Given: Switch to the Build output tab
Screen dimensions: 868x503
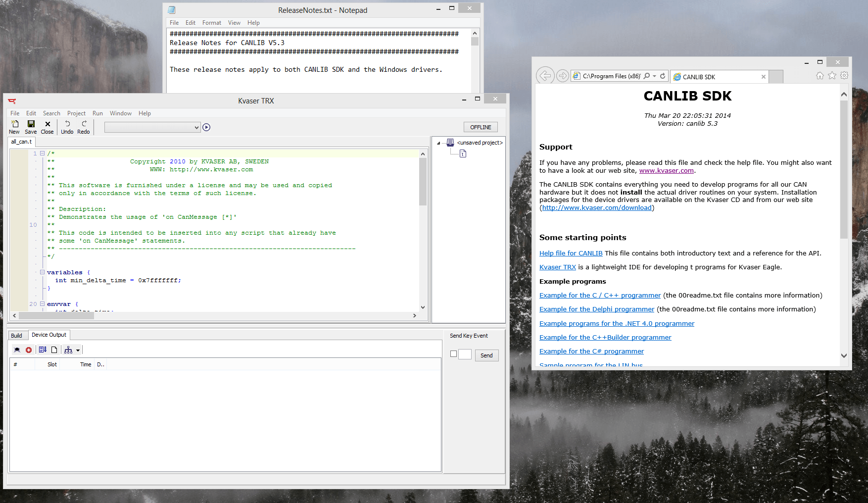Looking at the screenshot, I should [17, 335].
